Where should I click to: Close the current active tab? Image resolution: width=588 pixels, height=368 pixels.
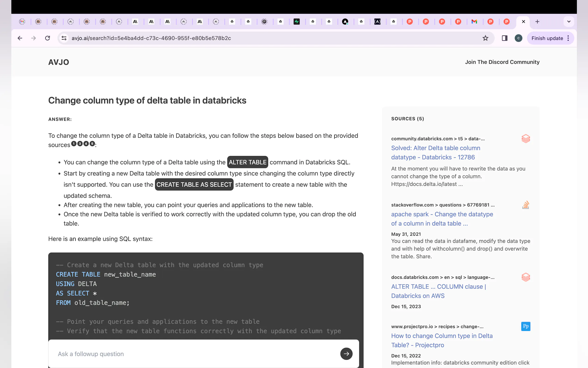(523, 22)
